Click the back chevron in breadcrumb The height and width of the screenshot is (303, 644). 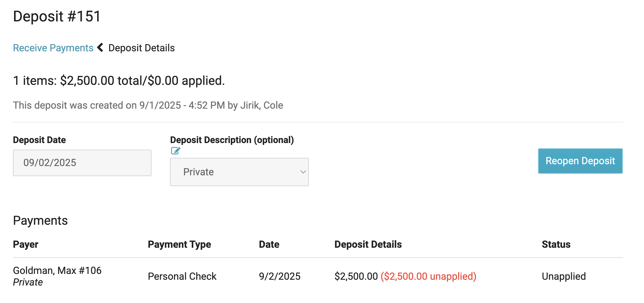click(x=100, y=48)
